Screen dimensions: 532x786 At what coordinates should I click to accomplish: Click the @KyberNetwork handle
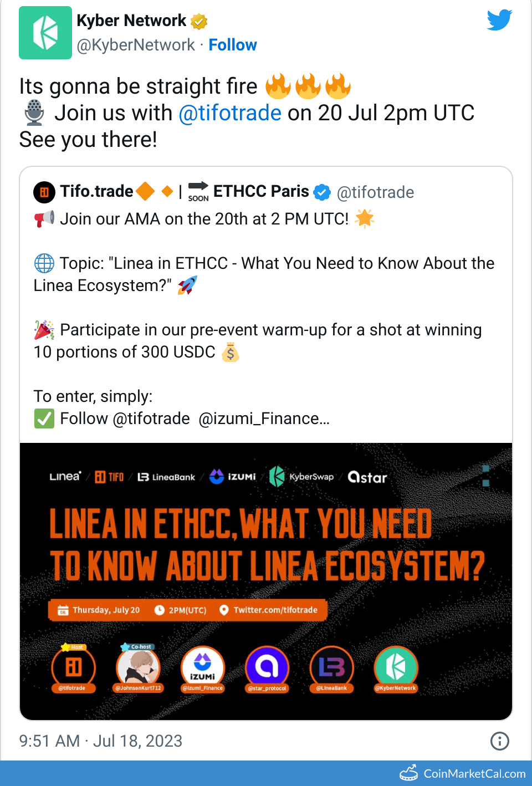136,45
